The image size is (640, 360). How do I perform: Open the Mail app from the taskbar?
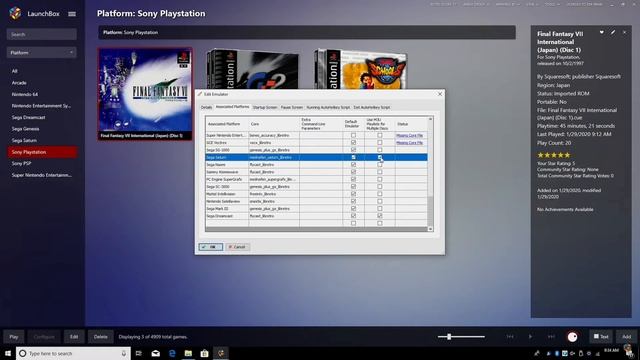pos(156,353)
